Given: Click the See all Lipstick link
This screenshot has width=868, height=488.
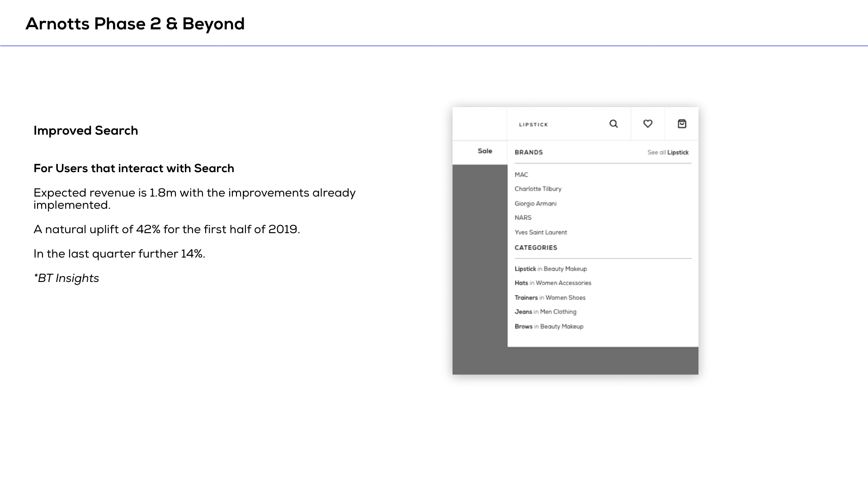Looking at the screenshot, I should click(x=668, y=152).
